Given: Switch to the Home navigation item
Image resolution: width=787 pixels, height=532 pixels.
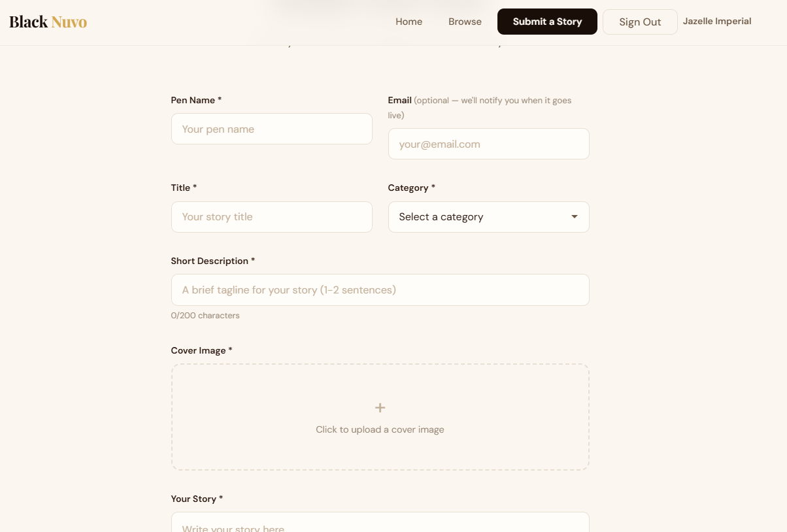Looking at the screenshot, I should [409, 22].
